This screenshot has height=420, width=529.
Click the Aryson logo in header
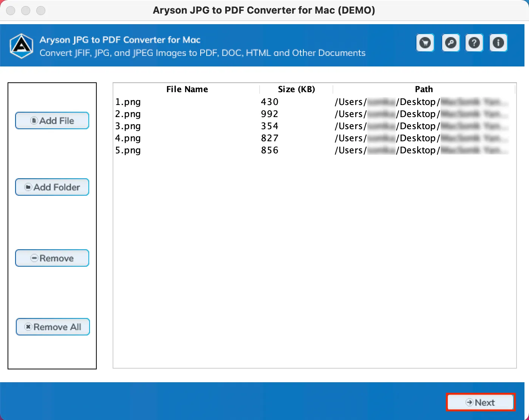click(22, 46)
